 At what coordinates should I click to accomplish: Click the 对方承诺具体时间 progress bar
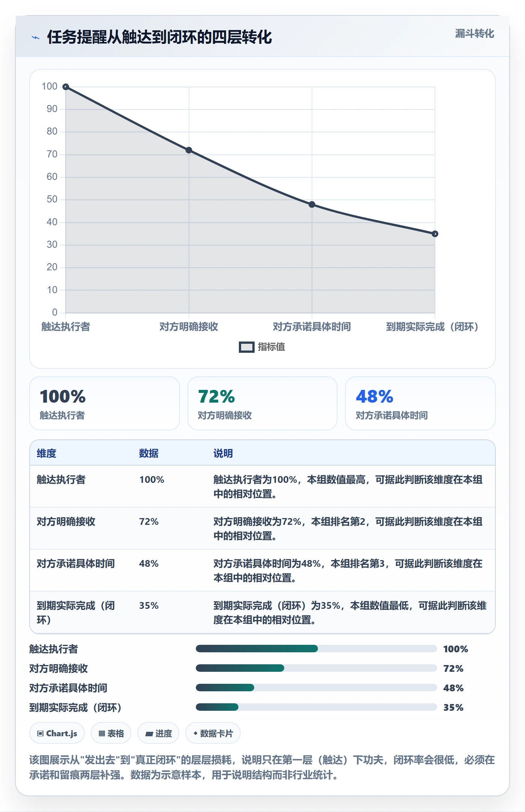point(316,688)
